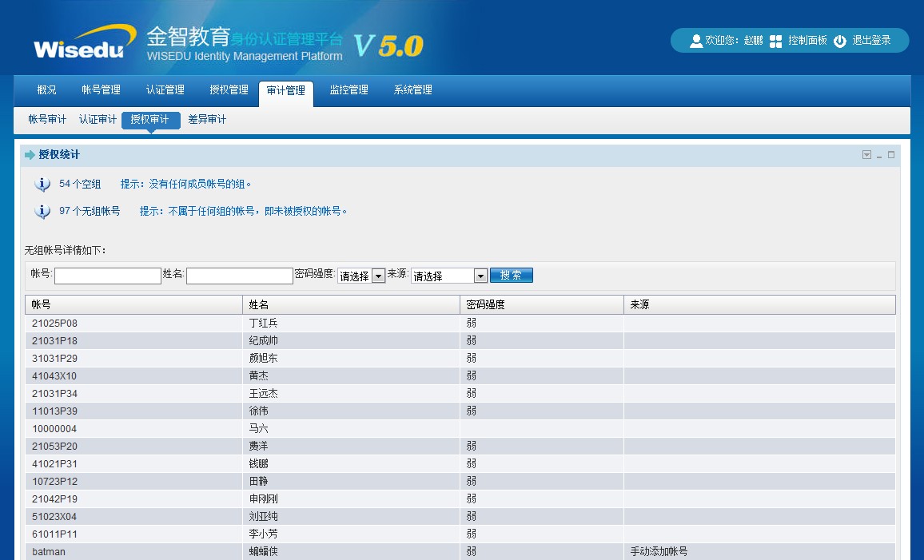This screenshot has height=560, width=924.
Task: Expand the 密码强度 dropdown
Action: click(378, 276)
